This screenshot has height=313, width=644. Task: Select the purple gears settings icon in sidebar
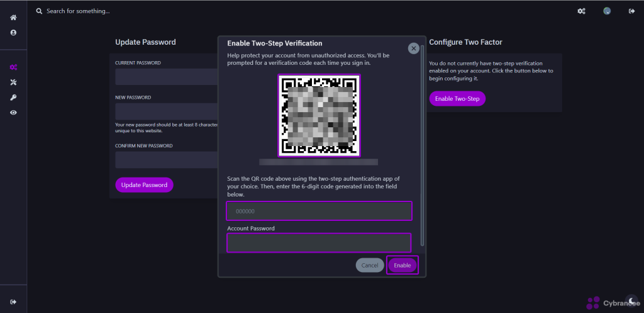click(x=13, y=67)
